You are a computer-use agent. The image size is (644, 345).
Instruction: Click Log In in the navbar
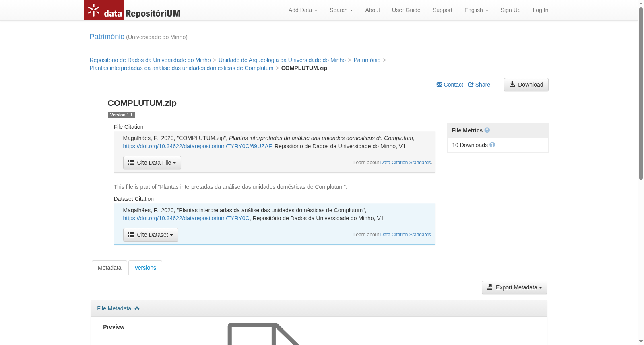[540, 10]
